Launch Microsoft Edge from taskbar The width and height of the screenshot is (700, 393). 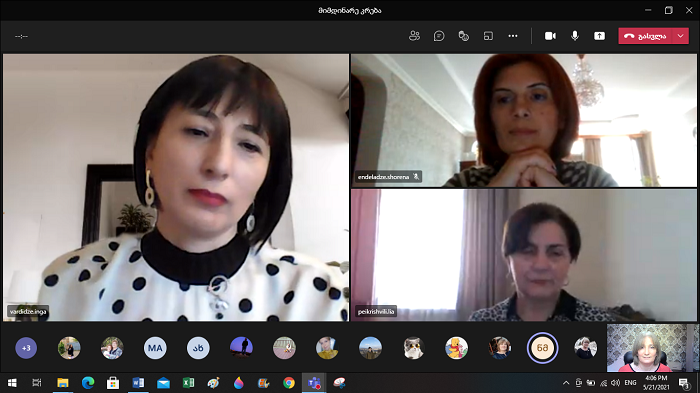coord(88,383)
